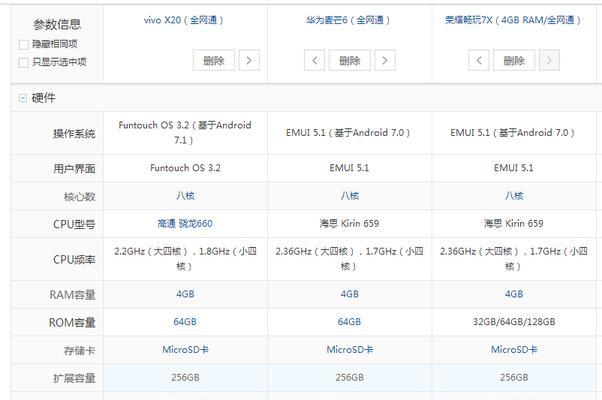Check the 隐藏相同项 checkbox
Screen dimensions: 602x400
point(23,45)
